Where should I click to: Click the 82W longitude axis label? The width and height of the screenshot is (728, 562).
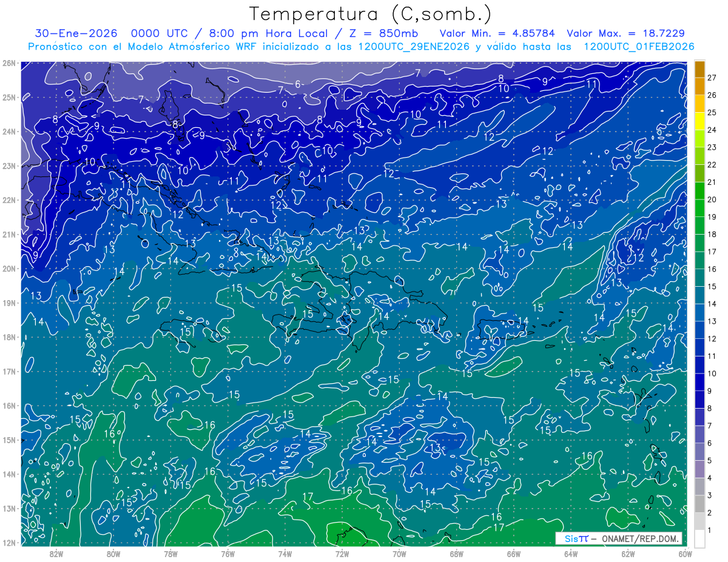coord(56,554)
